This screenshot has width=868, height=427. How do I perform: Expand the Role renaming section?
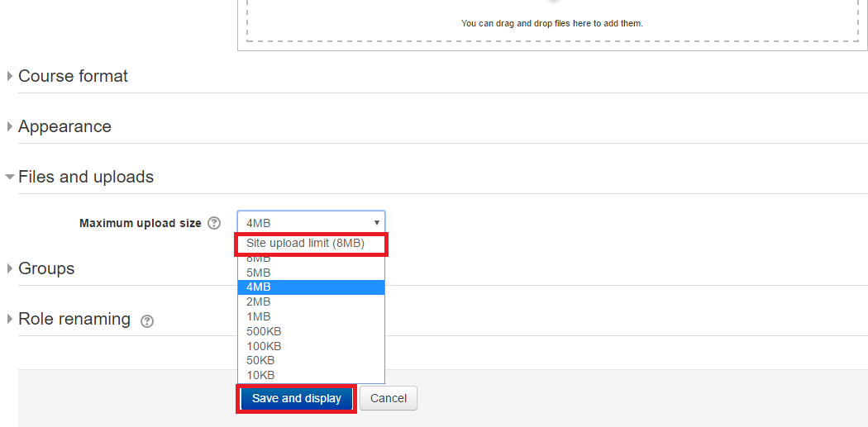[x=74, y=319]
